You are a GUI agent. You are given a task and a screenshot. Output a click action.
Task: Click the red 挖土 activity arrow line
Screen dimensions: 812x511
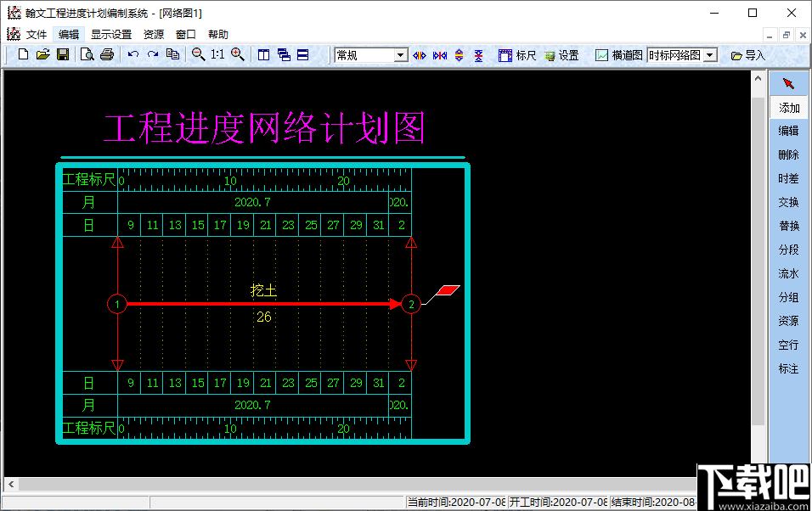click(264, 304)
